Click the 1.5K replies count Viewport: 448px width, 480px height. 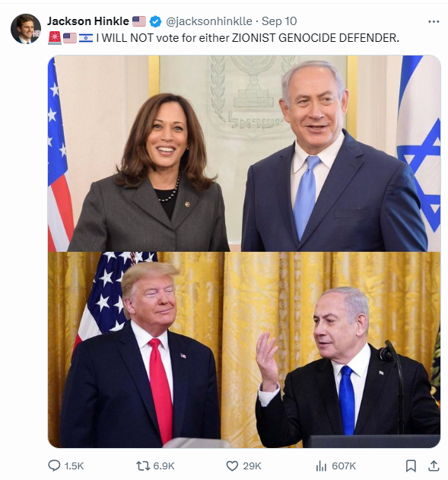coord(74,466)
